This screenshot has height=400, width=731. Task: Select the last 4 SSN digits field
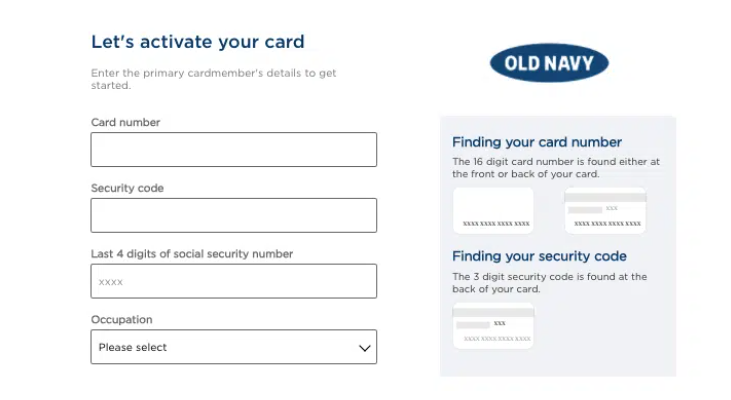(233, 281)
